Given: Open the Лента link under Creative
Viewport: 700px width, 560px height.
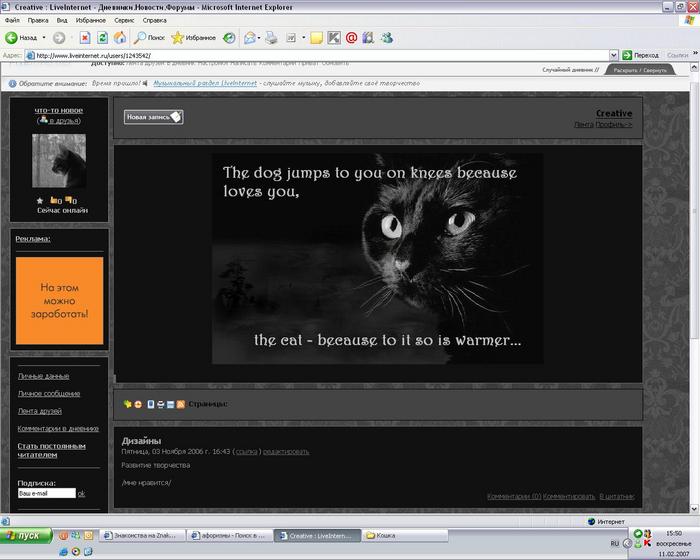Looking at the screenshot, I should 583,125.
